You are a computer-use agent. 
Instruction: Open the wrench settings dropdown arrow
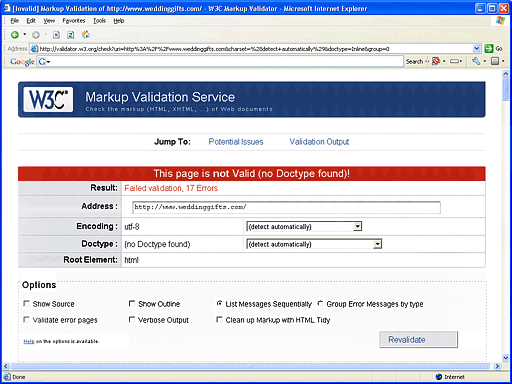point(485,61)
